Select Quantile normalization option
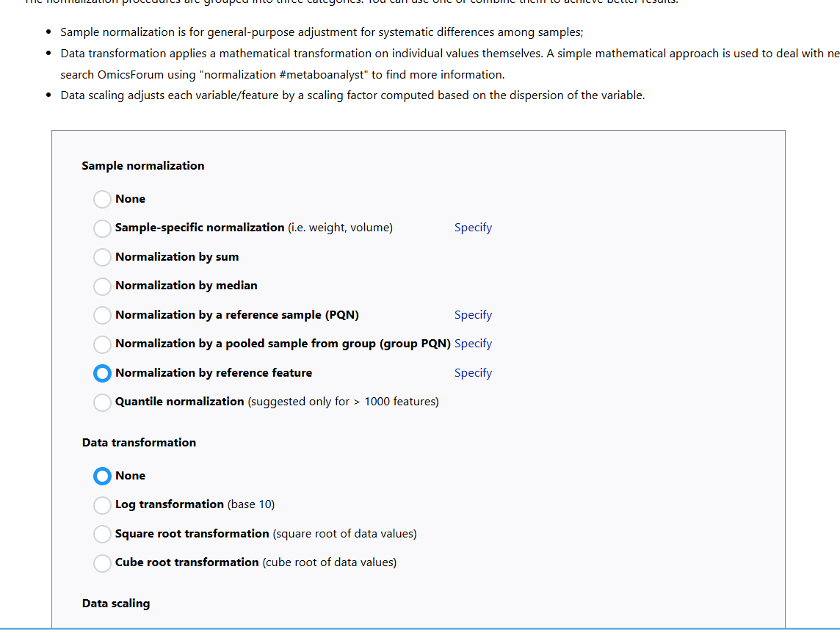The width and height of the screenshot is (840, 630). (102, 402)
